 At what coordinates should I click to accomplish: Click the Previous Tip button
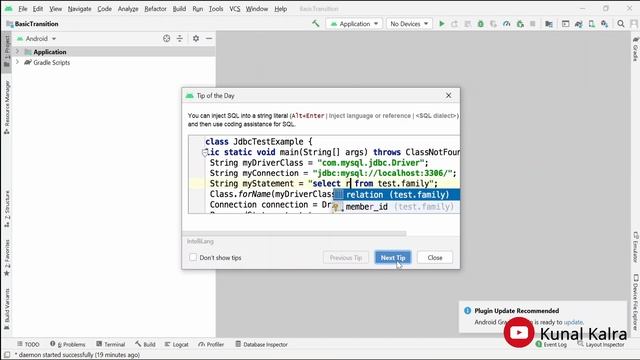point(346,258)
